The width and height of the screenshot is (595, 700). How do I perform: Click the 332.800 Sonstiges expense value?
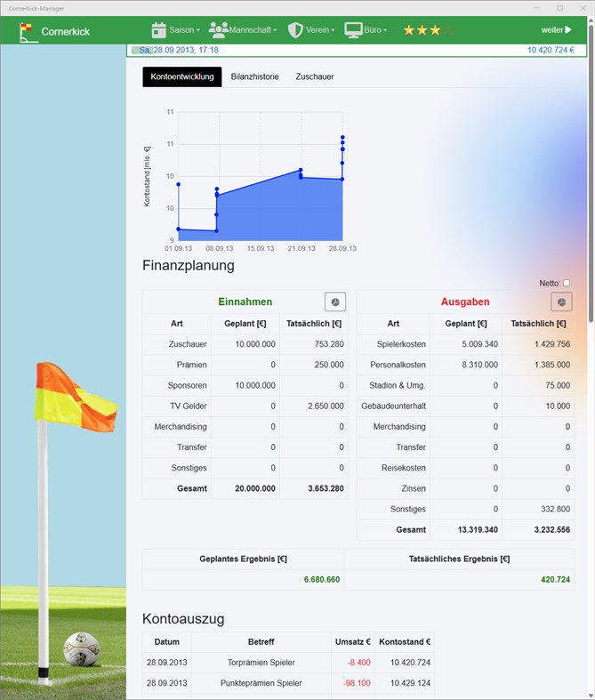tap(555, 509)
